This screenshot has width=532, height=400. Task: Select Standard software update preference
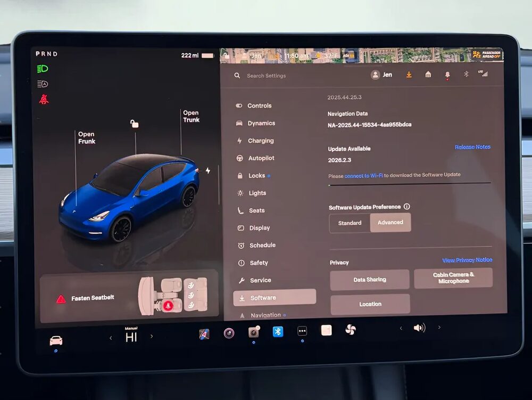350,223
